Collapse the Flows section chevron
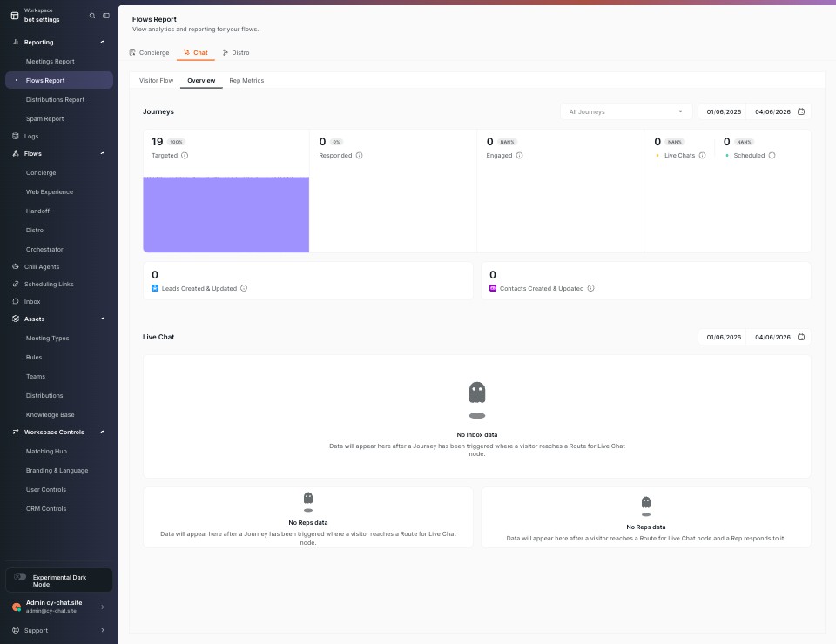 [103, 153]
